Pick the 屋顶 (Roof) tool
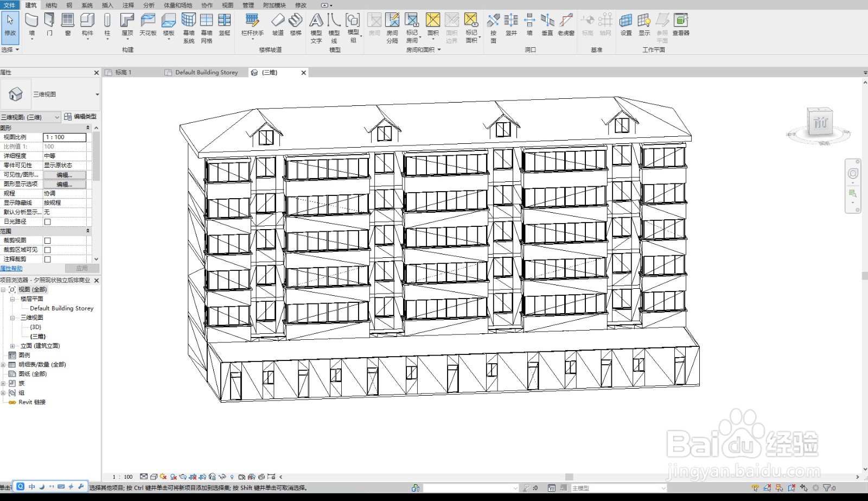The width and height of the screenshot is (868, 501). coord(127,26)
